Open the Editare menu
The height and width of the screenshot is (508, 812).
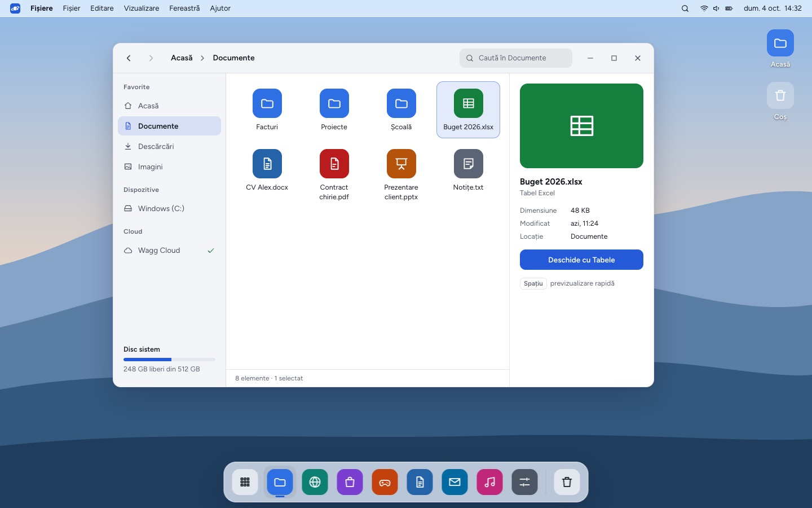point(102,8)
